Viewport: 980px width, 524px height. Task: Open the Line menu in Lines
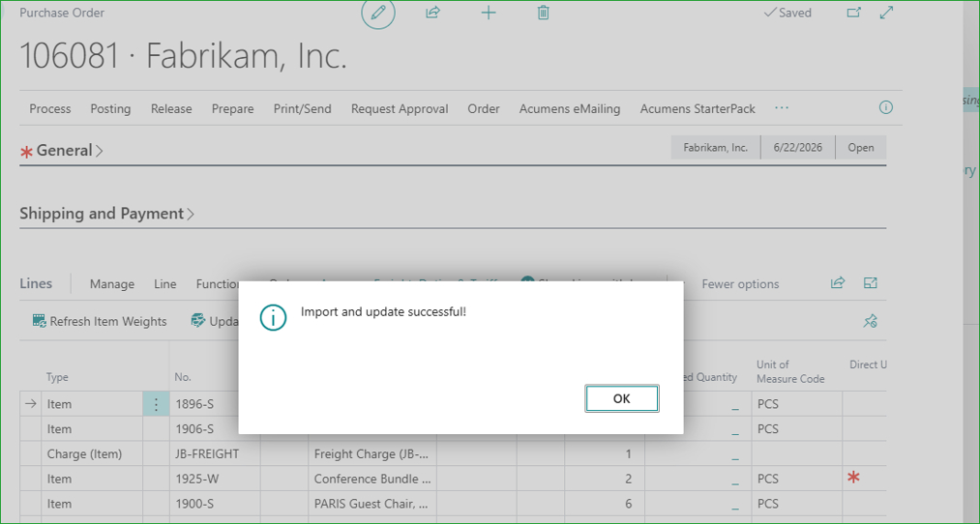click(x=165, y=284)
